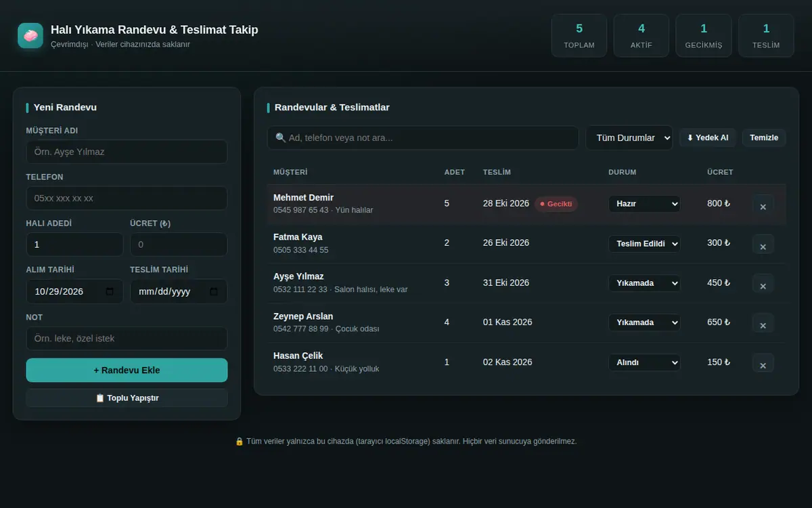Screen dimensions: 812x508
Task: Select the Teslim stat card
Action: (x=766, y=36)
